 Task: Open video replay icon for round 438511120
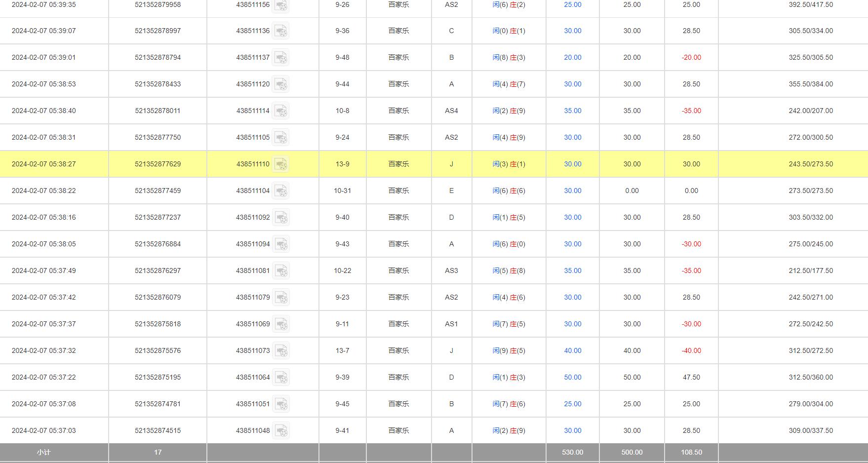pyautogui.click(x=281, y=84)
